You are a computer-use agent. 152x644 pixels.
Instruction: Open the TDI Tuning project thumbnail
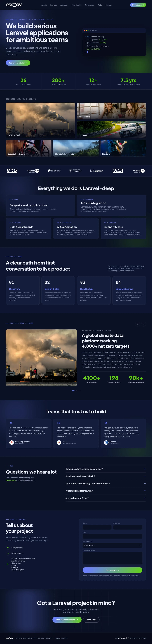(x=111, y=129)
